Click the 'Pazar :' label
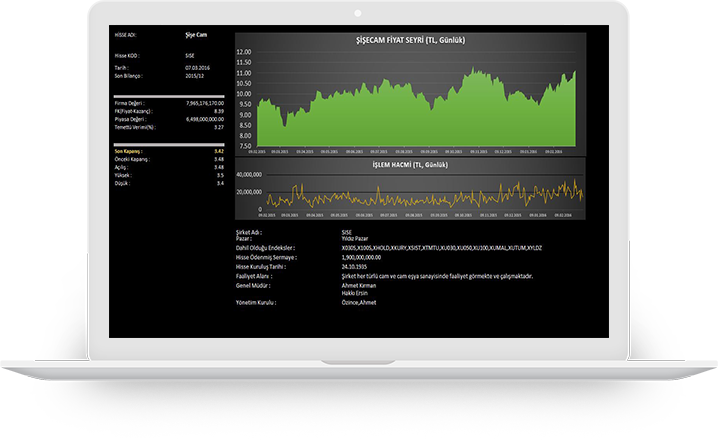 click(x=244, y=239)
